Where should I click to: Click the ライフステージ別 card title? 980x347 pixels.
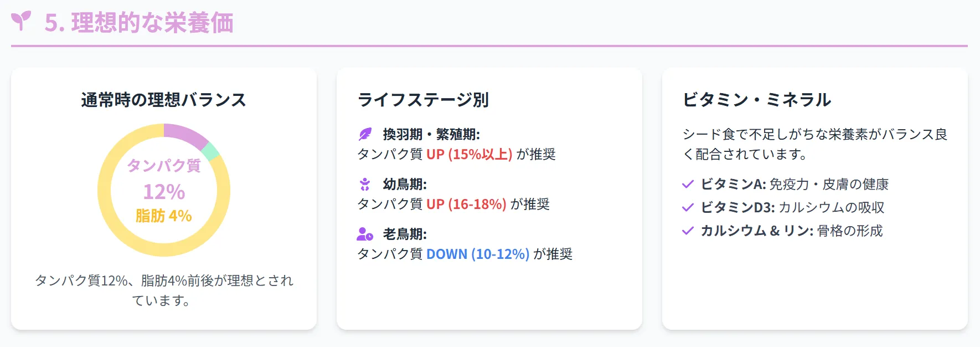coord(423,100)
